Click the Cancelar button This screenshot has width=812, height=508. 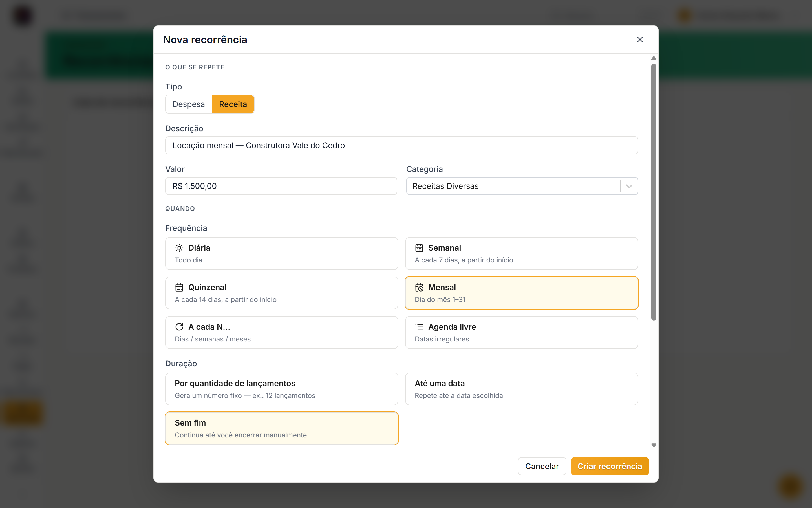542,466
